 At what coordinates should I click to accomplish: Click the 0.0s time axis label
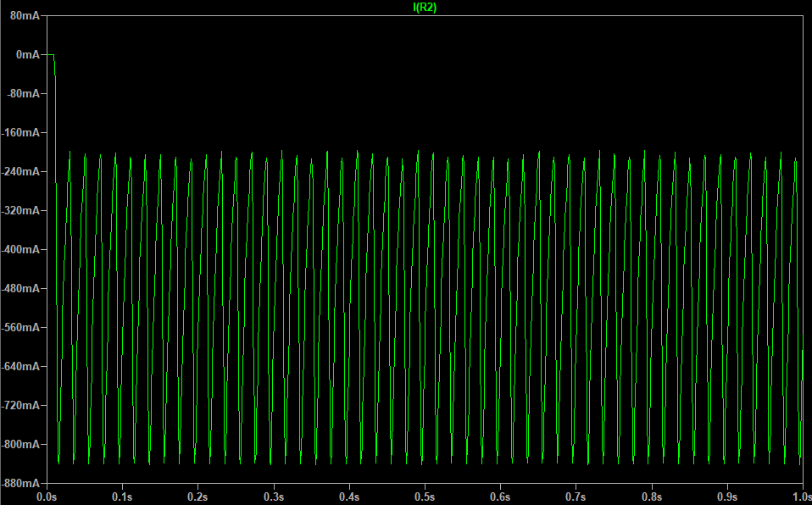(x=47, y=497)
